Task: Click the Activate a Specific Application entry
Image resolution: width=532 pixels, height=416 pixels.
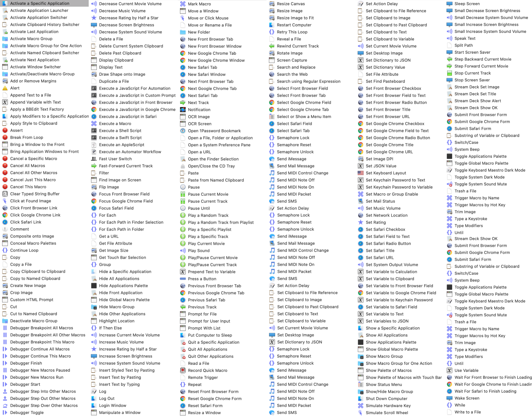Action: click(x=41, y=3)
